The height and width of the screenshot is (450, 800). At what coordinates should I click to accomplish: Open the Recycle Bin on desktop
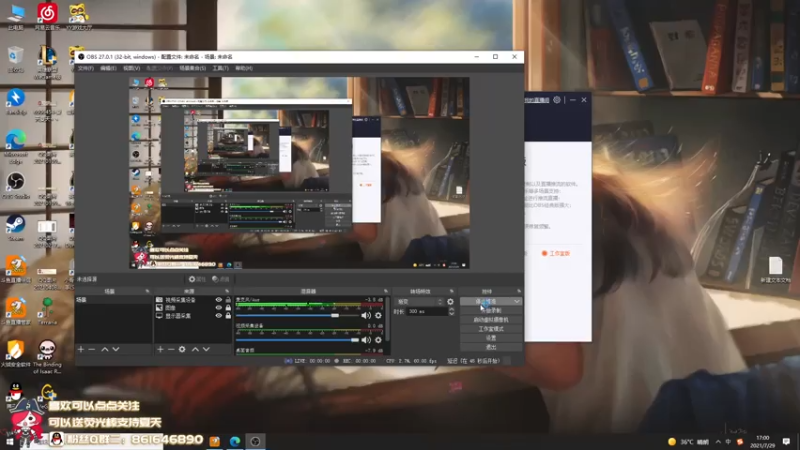pos(16,59)
